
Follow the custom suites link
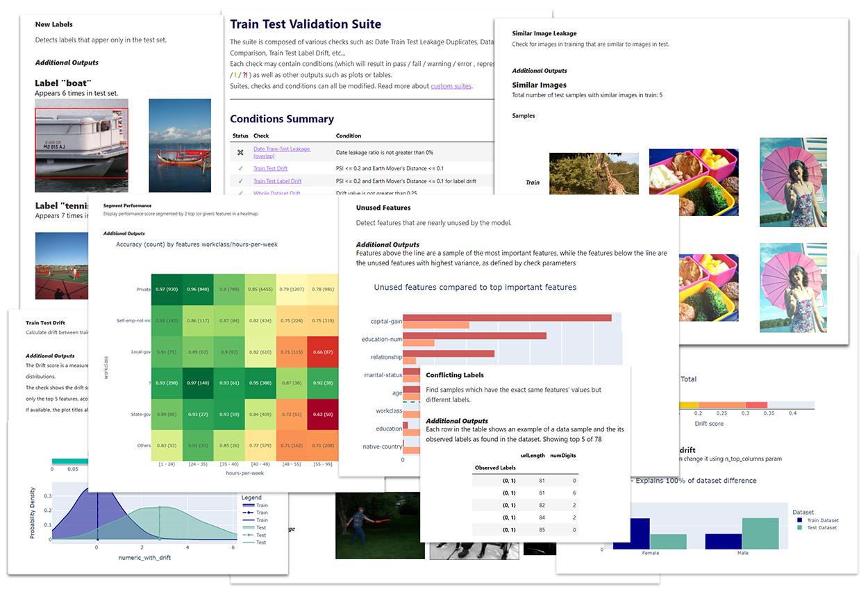click(451, 85)
